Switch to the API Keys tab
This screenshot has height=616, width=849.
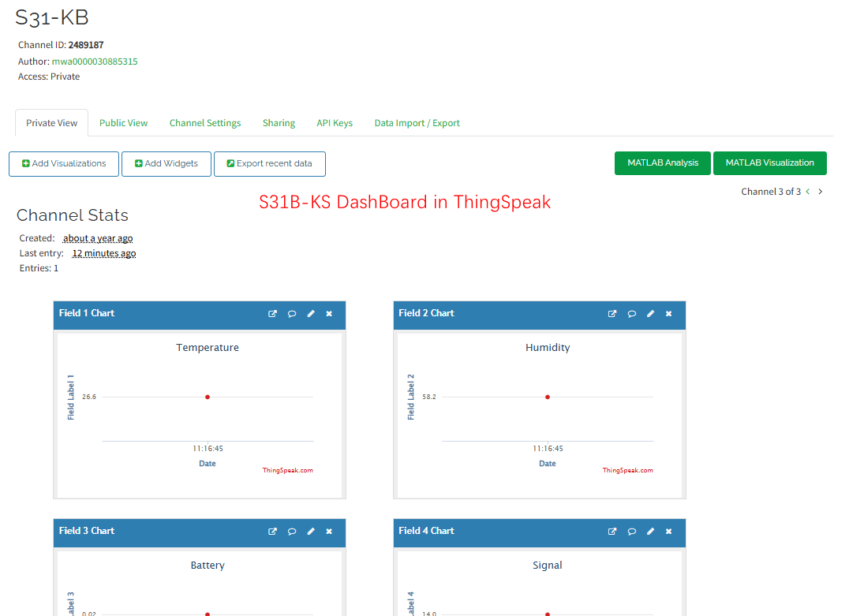(335, 123)
